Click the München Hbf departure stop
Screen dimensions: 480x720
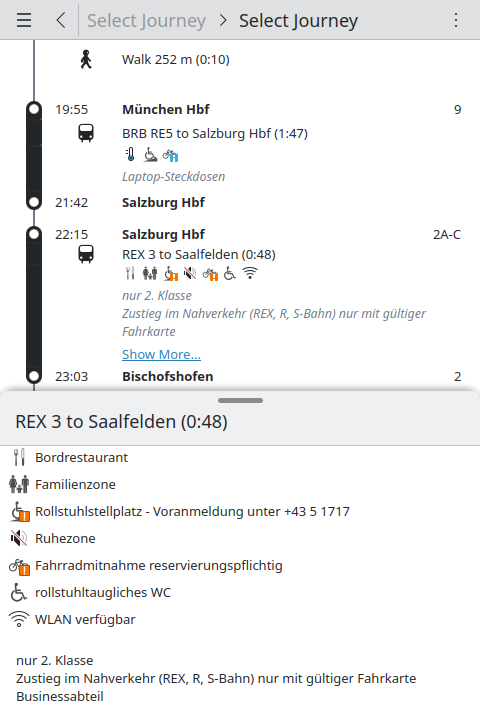[x=166, y=110]
